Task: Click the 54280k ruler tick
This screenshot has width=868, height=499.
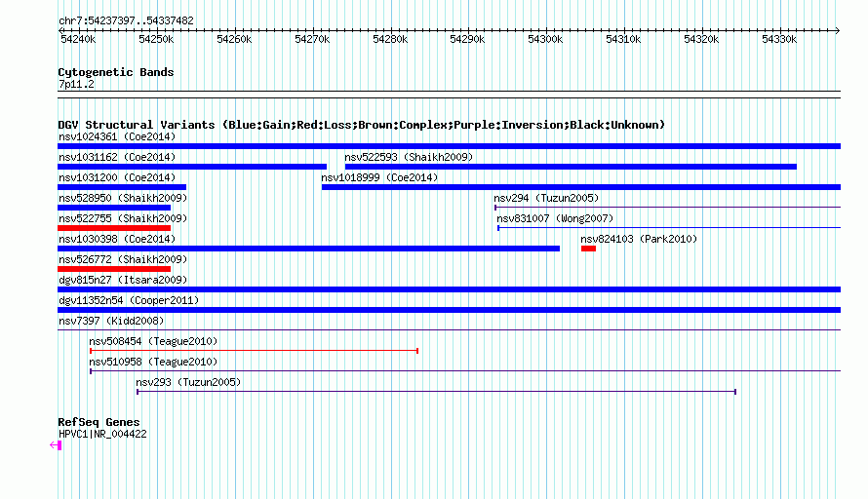Action: click(390, 39)
